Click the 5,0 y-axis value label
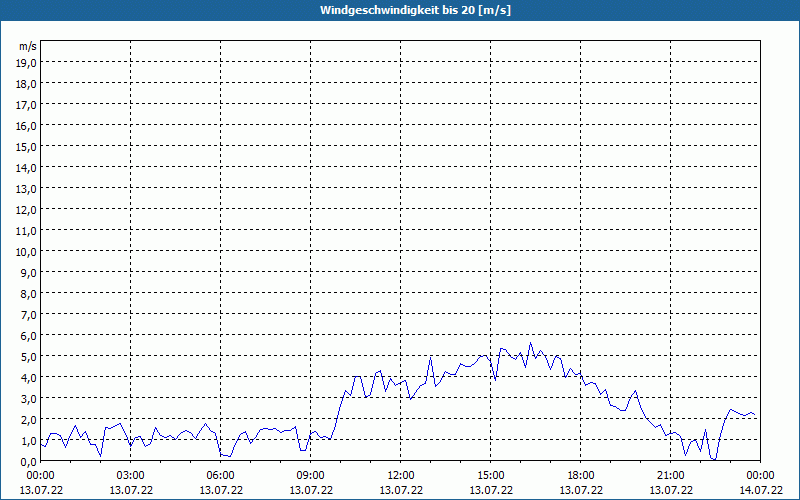This screenshot has width=800, height=500. (28, 357)
